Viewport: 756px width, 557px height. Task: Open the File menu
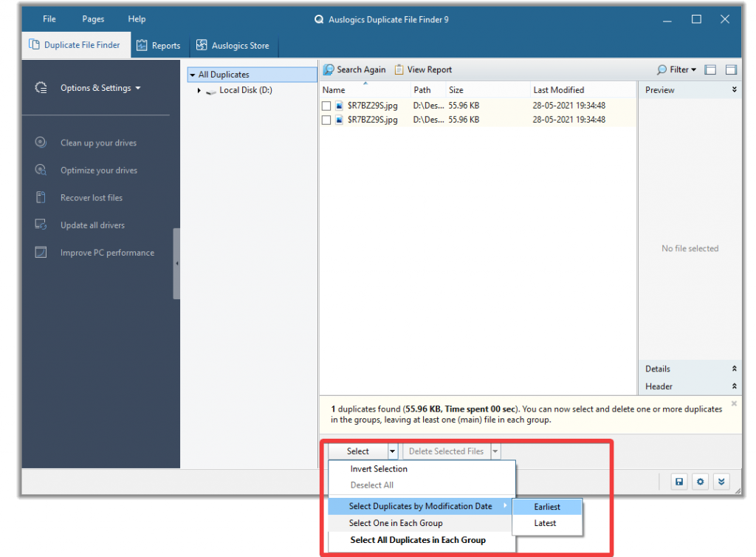[x=49, y=19]
